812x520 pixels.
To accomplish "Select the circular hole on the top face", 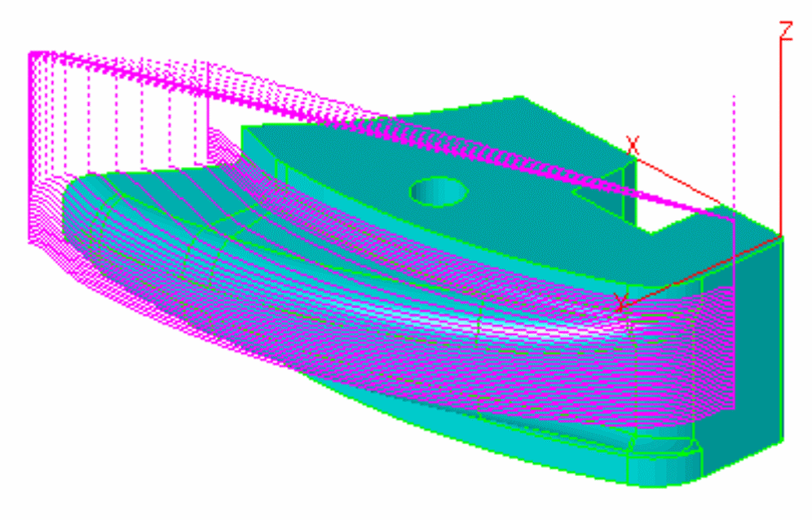I will coord(439,192).
